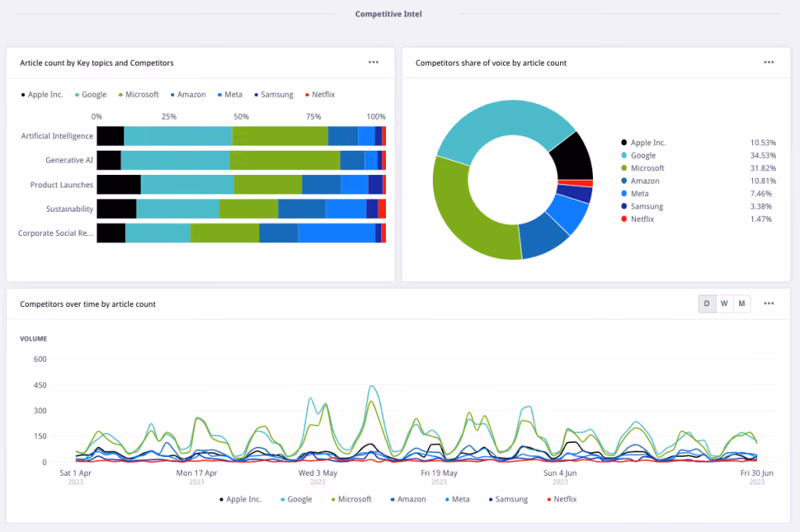Switch time chart to Daily view
This screenshot has width=800, height=532.
coord(706,303)
